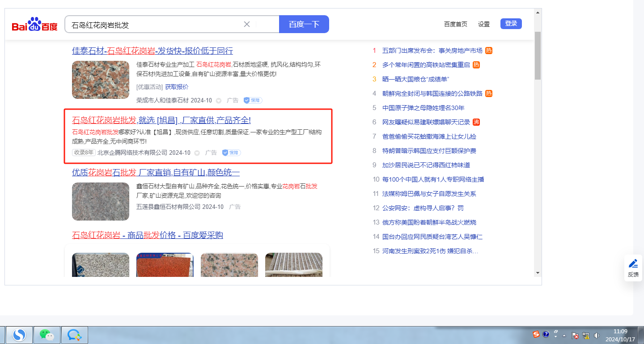Image resolution: width=644 pixels, height=344 pixels.
Task: Click the volume speaker tray icon
Action: tap(597, 336)
